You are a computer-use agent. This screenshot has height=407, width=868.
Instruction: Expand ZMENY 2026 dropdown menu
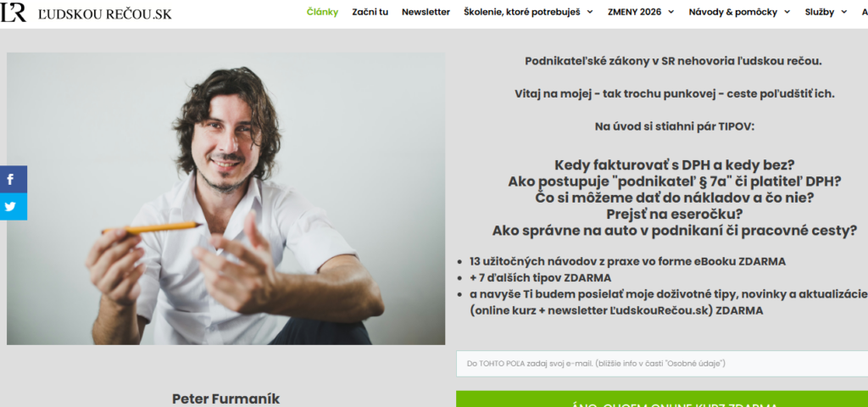(641, 12)
